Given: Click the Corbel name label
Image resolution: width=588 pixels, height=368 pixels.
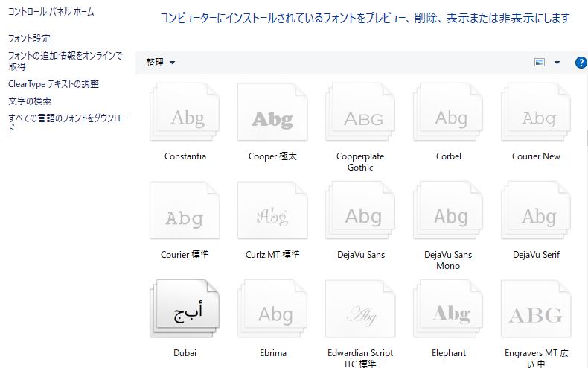Looking at the screenshot, I should pyautogui.click(x=449, y=156).
